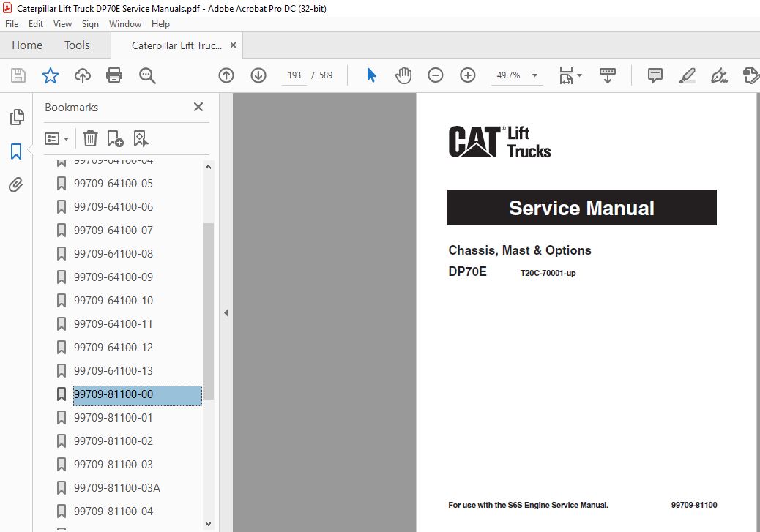The width and height of the screenshot is (760, 532).
Task: Click the bookmarks scrollbar thumb
Action: point(208,311)
